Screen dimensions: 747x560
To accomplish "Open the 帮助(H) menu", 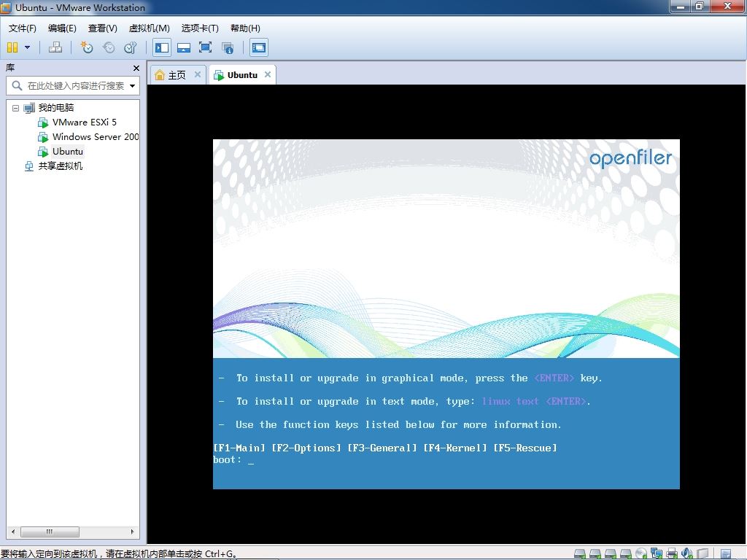I will 245,28.
